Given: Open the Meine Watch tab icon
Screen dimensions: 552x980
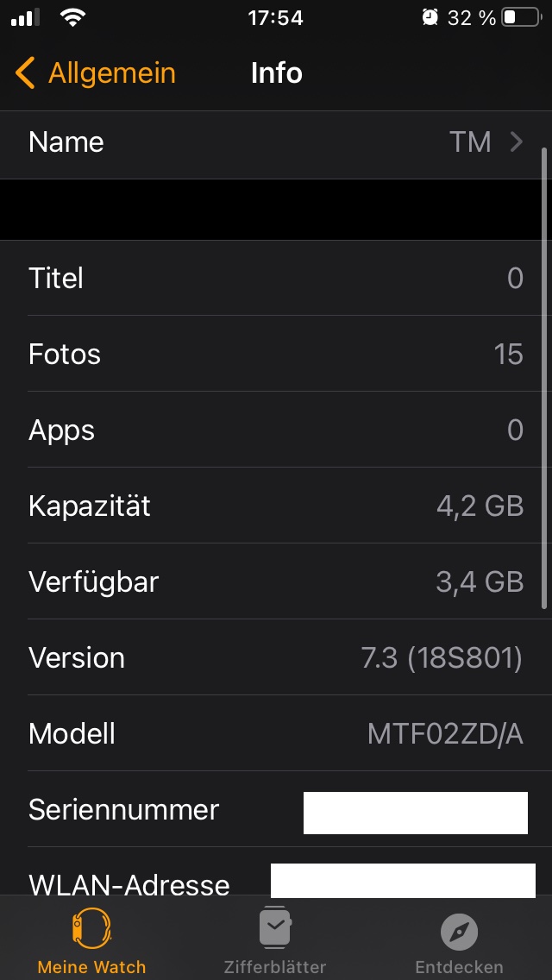Looking at the screenshot, I should pos(91,929).
